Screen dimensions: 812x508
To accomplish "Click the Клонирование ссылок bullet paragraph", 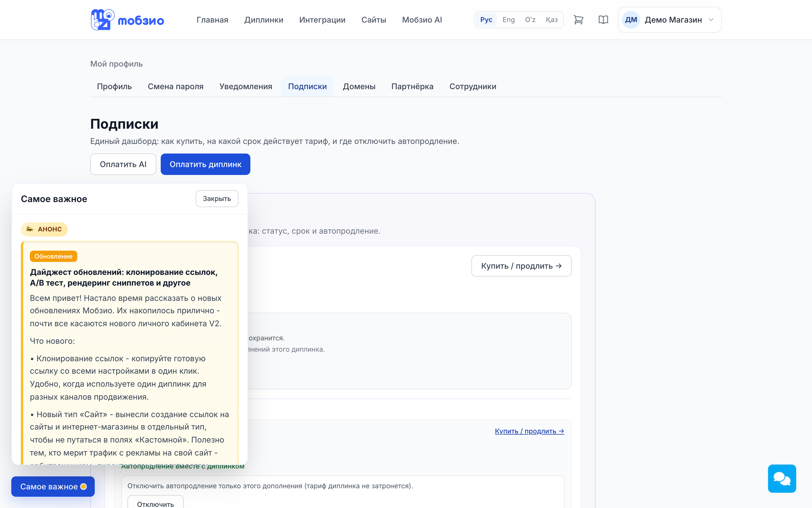I will 118,378.
